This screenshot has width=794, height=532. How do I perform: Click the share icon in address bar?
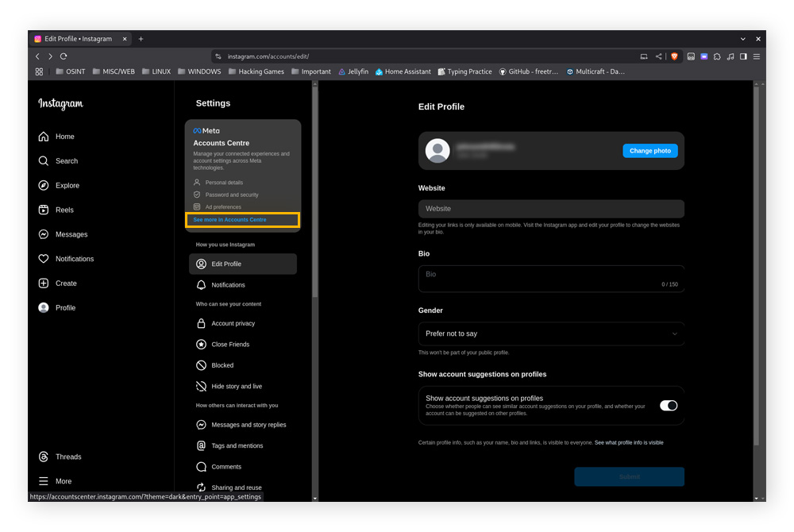click(658, 56)
